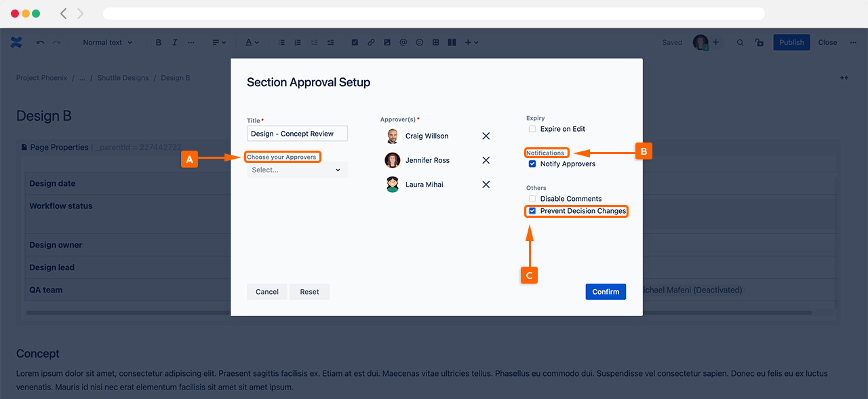Remove Jennifer Ross from approvers list
The width and height of the screenshot is (868, 399).
click(486, 160)
